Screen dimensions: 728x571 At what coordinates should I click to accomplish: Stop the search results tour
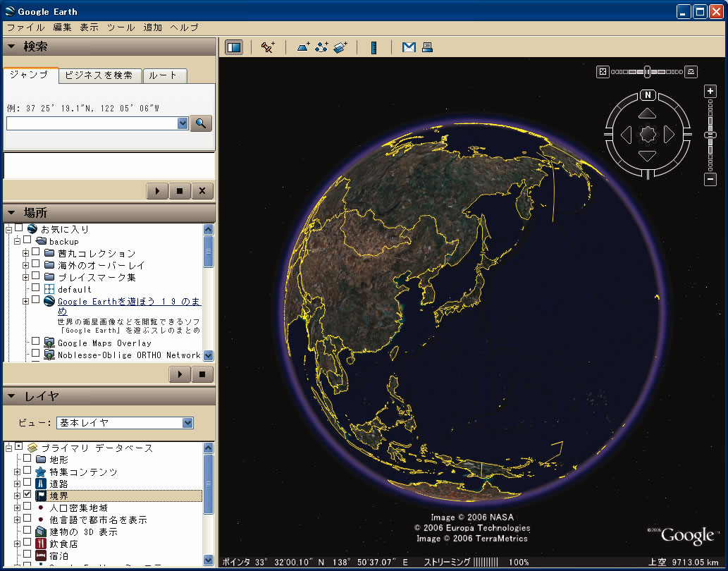[x=180, y=191]
